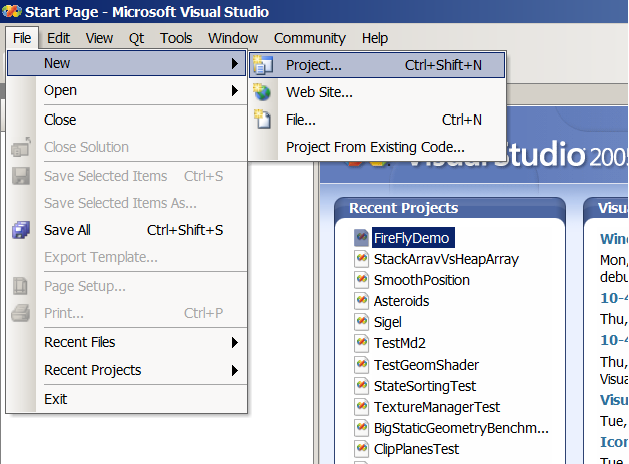Open the Community menu
629x464 pixels.
click(x=309, y=38)
